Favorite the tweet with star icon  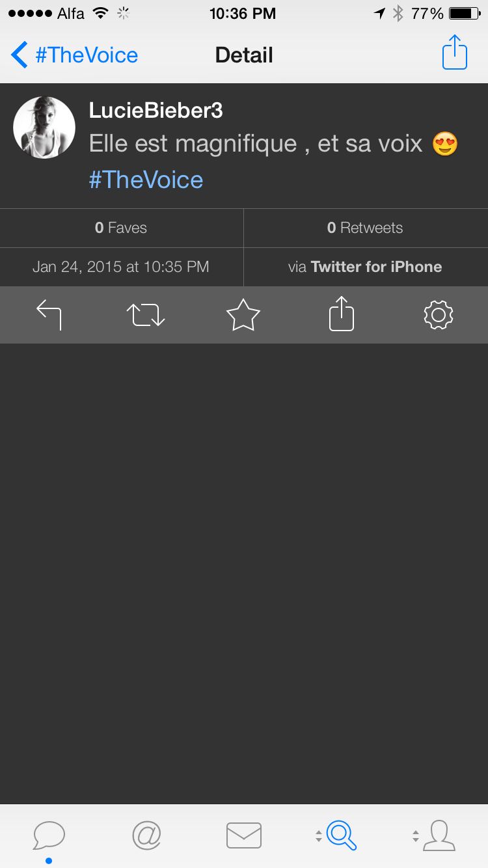click(243, 315)
